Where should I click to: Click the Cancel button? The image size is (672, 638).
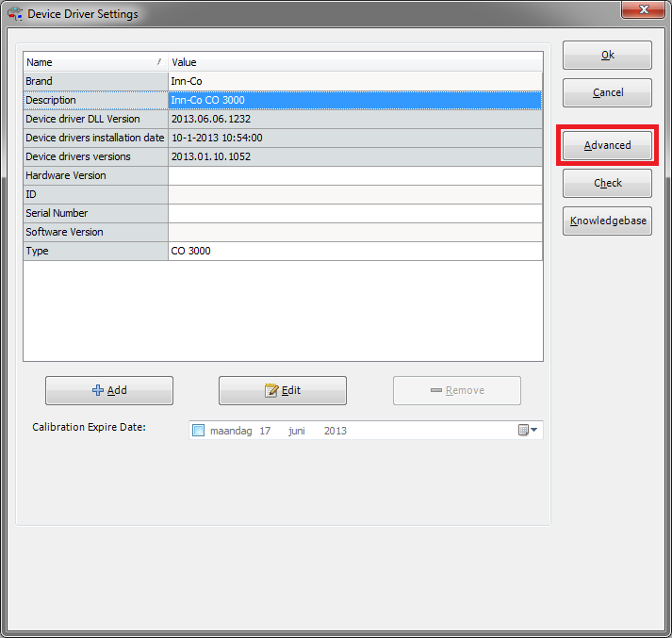[x=607, y=92]
